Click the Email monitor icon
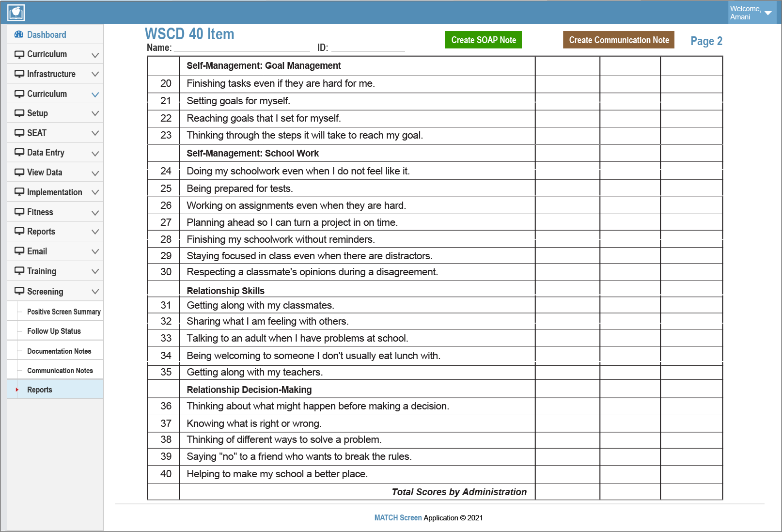 pos(19,251)
